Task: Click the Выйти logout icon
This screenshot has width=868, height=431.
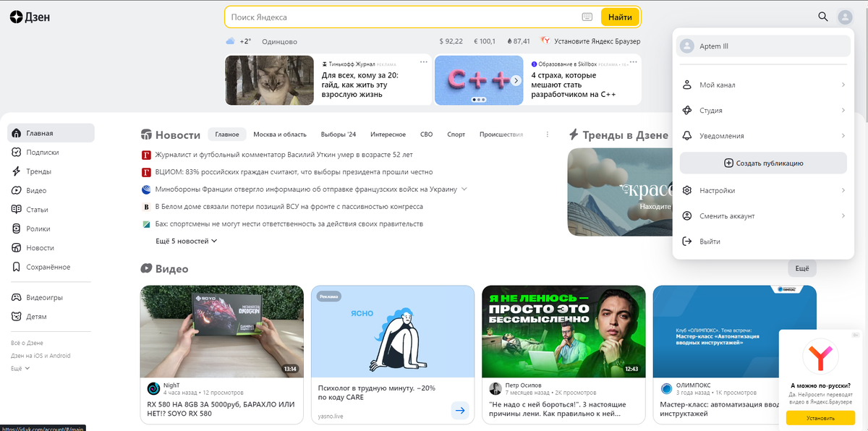Action: tap(687, 241)
